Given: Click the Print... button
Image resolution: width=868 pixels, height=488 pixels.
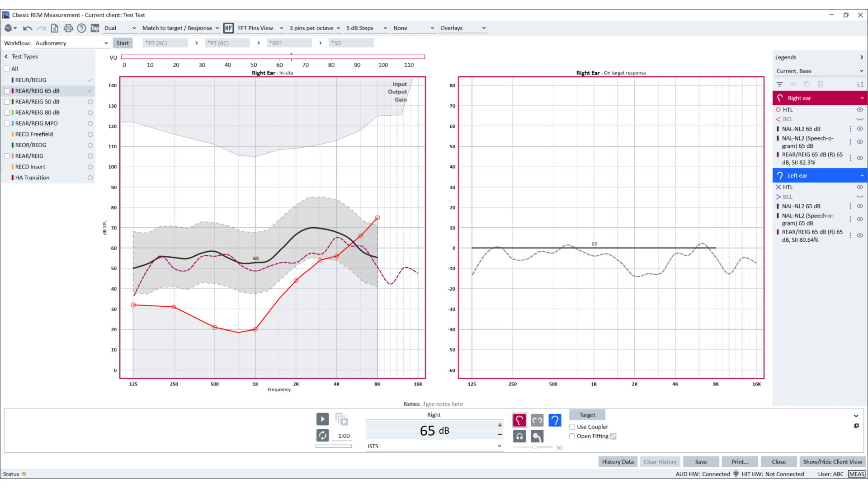Looking at the screenshot, I should point(740,462).
